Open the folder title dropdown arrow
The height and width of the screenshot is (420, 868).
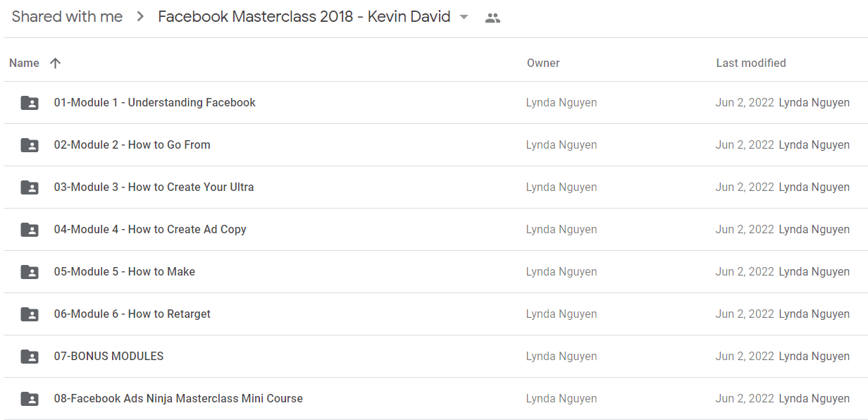click(x=464, y=18)
